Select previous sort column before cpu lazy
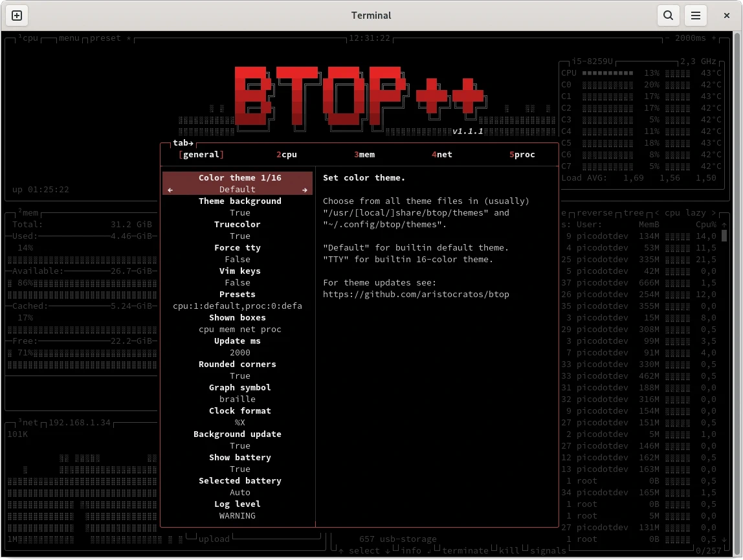743x560 pixels. [657, 213]
